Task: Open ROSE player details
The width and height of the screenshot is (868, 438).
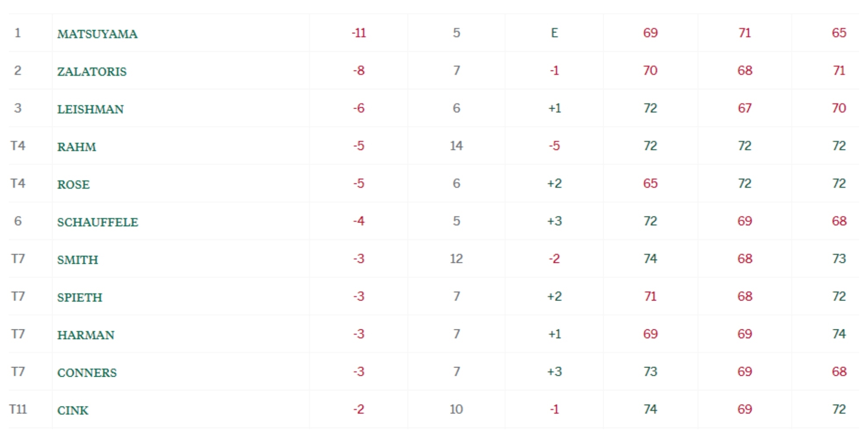Action: pos(73,184)
